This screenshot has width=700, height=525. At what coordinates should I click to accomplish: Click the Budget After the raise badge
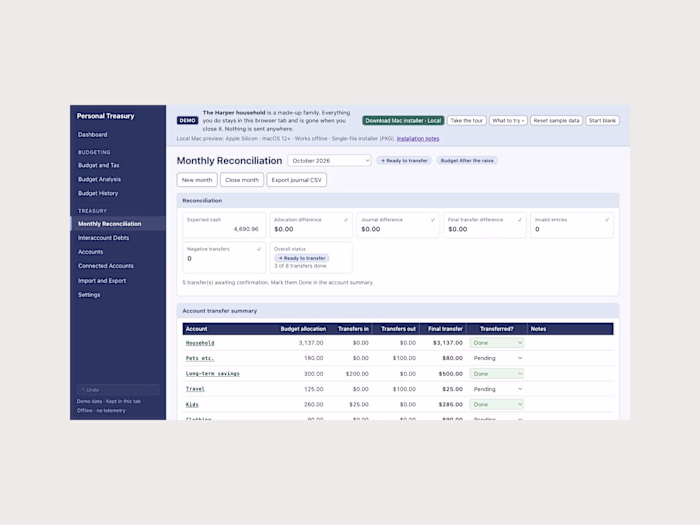click(x=467, y=161)
